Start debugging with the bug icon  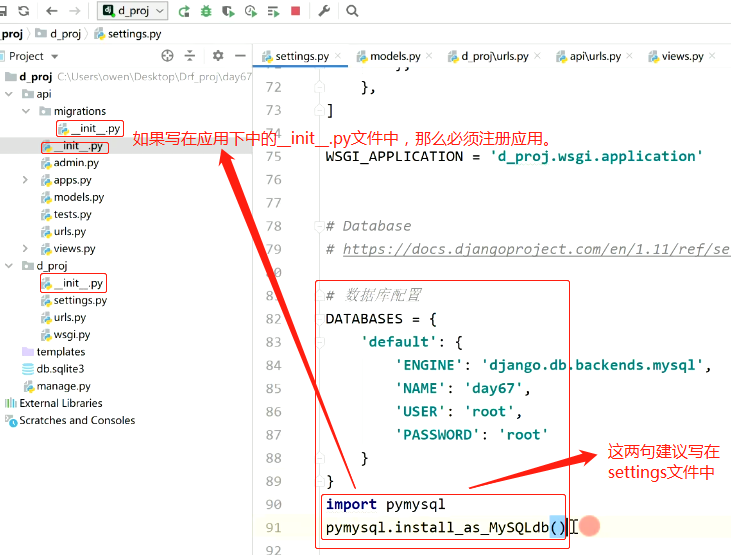pos(206,11)
